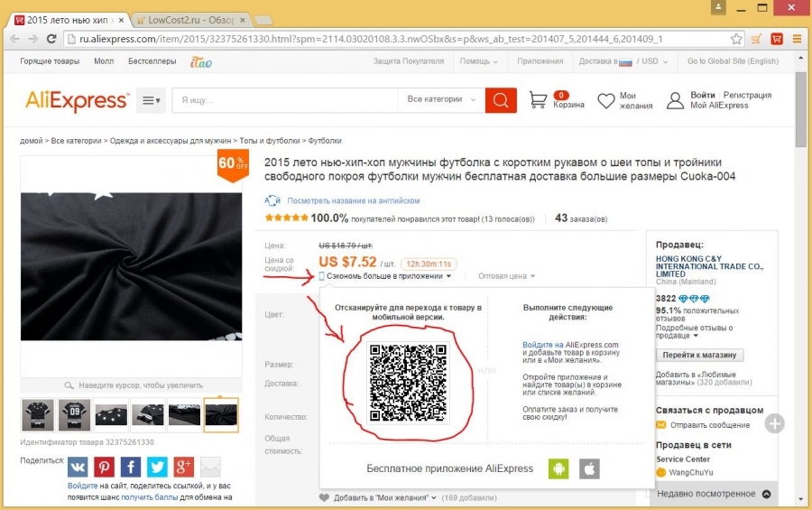Close the LowCost2.ru tab
This screenshot has height=510, width=812.
(243, 20)
